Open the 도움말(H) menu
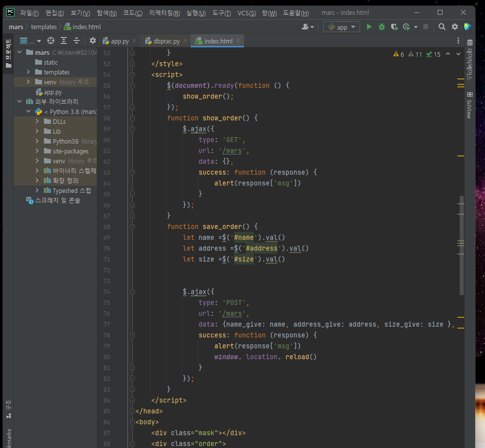The height and width of the screenshot is (448, 485). [296, 13]
